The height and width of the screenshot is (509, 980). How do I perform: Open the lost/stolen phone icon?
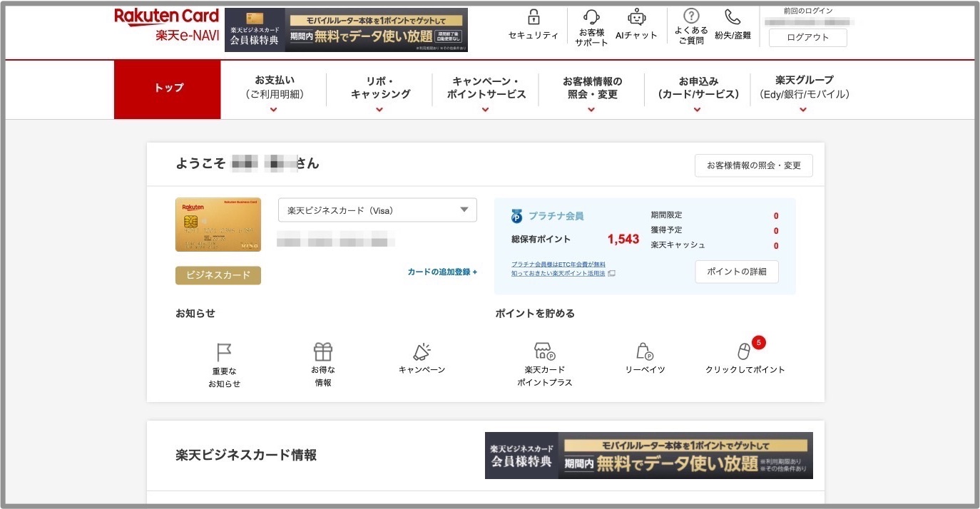(x=733, y=17)
